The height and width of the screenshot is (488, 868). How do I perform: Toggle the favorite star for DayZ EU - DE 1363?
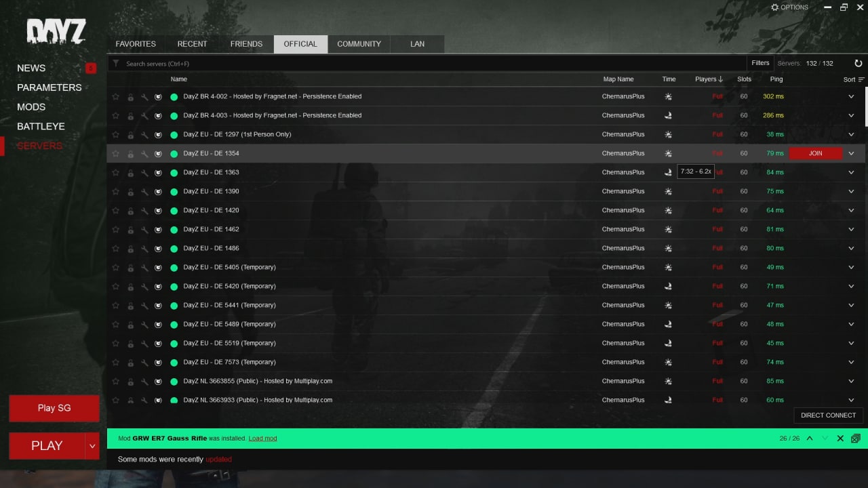coord(115,172)
